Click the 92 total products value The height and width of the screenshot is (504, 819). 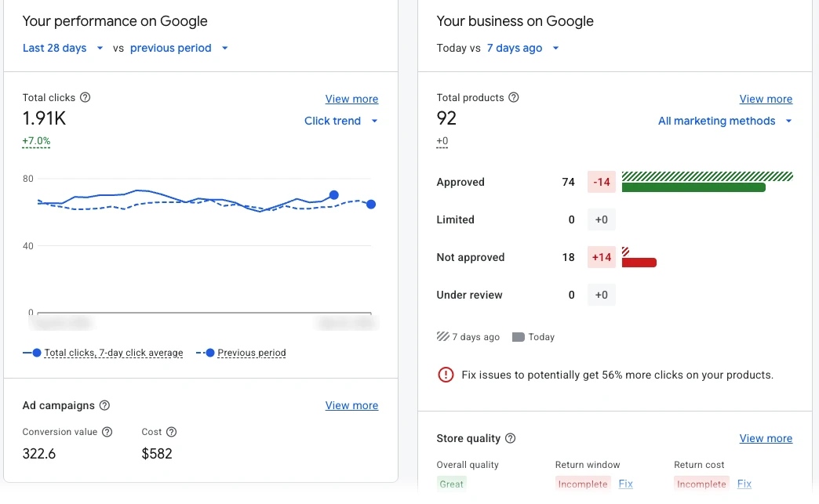446,118
